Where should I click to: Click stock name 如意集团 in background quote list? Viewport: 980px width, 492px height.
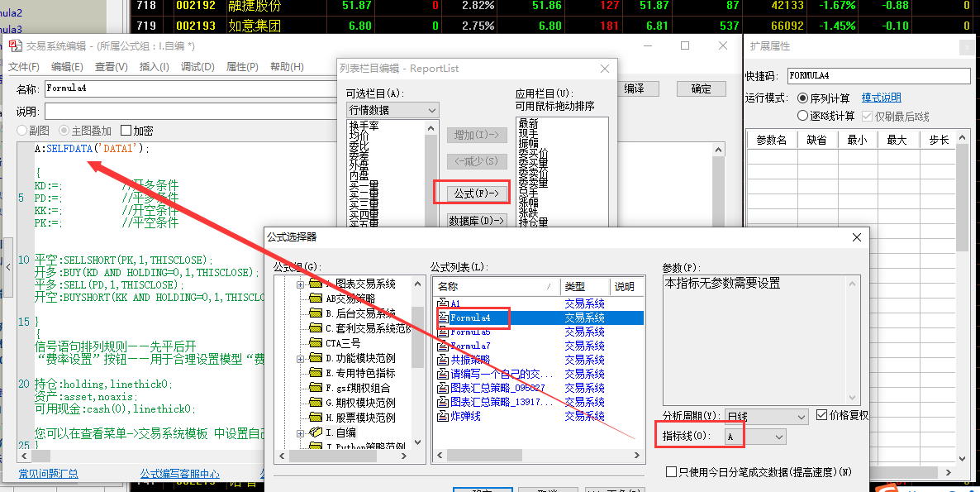coord(255,26)
